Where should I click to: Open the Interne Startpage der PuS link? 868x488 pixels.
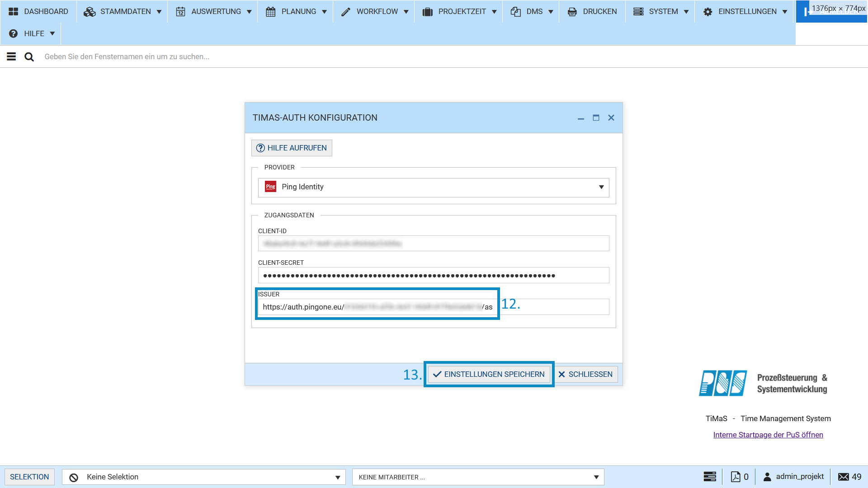click(x=768, y=435)
